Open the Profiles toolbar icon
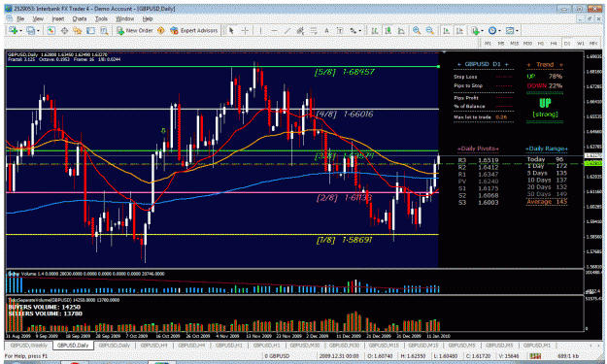This screenshot has width=607, height=364. click(30, 30)
